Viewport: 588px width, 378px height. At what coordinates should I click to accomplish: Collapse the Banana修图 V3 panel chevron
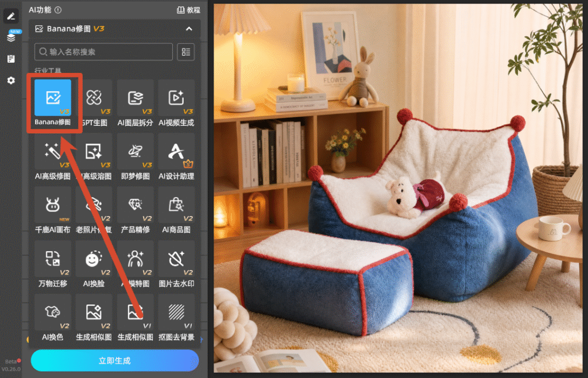(189, 29)
